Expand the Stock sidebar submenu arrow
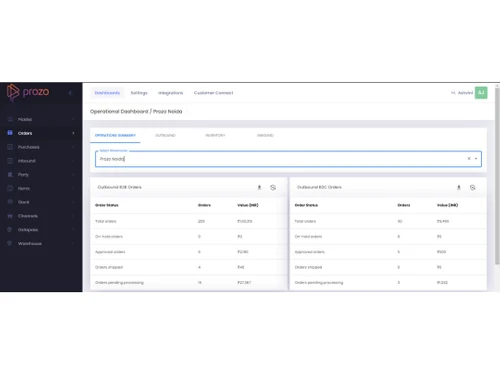 tap(73, 202)
